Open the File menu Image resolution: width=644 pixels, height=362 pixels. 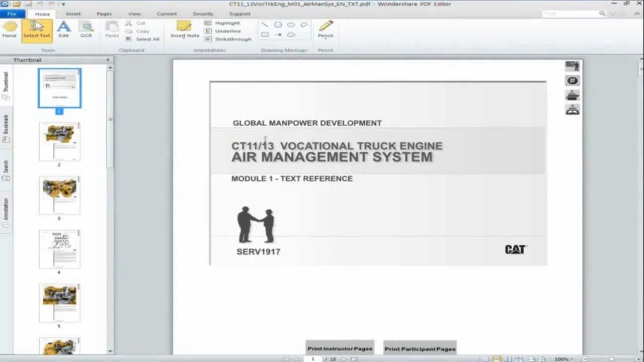point(11,14)
